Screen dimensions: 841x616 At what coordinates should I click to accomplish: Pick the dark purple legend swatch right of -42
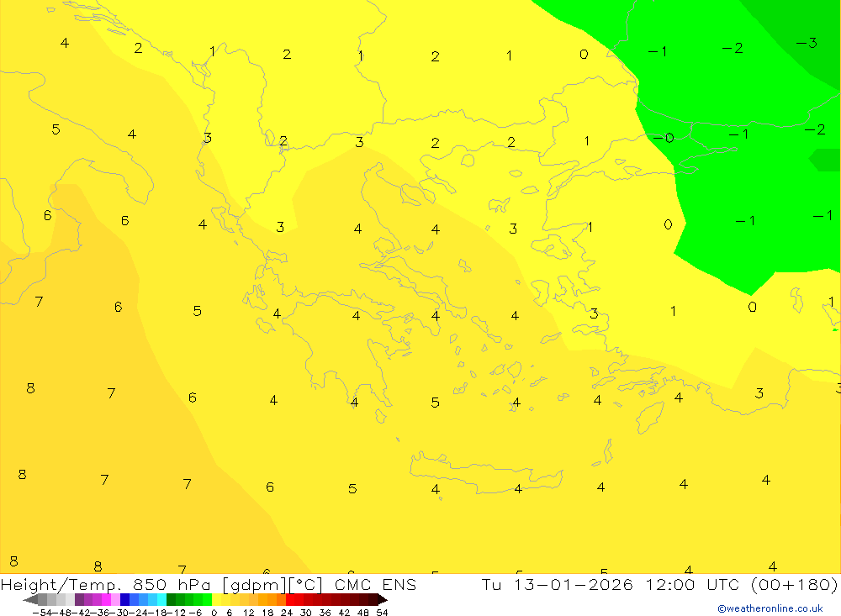(79, 600)
